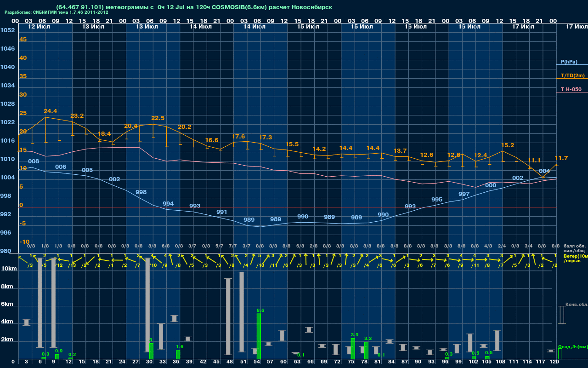Click the 13.7 temperature value
The height and width of the screenshot is (368, 588).
pos(400,151)
